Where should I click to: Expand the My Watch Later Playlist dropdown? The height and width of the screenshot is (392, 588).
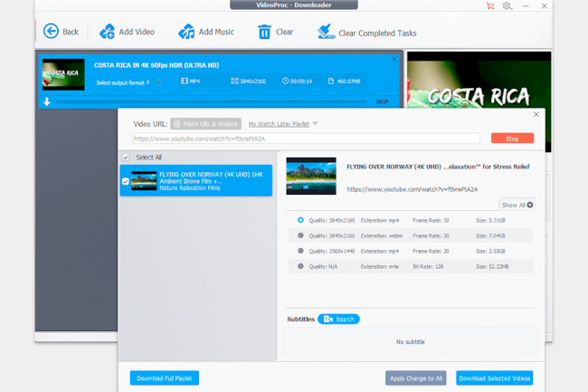pyautogui.click(x=315, y=123)
